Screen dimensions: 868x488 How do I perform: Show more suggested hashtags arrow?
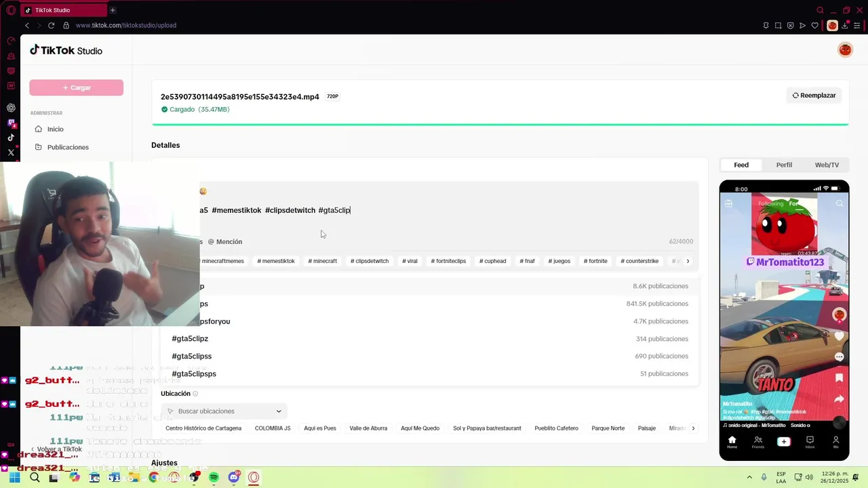point(688,261)
